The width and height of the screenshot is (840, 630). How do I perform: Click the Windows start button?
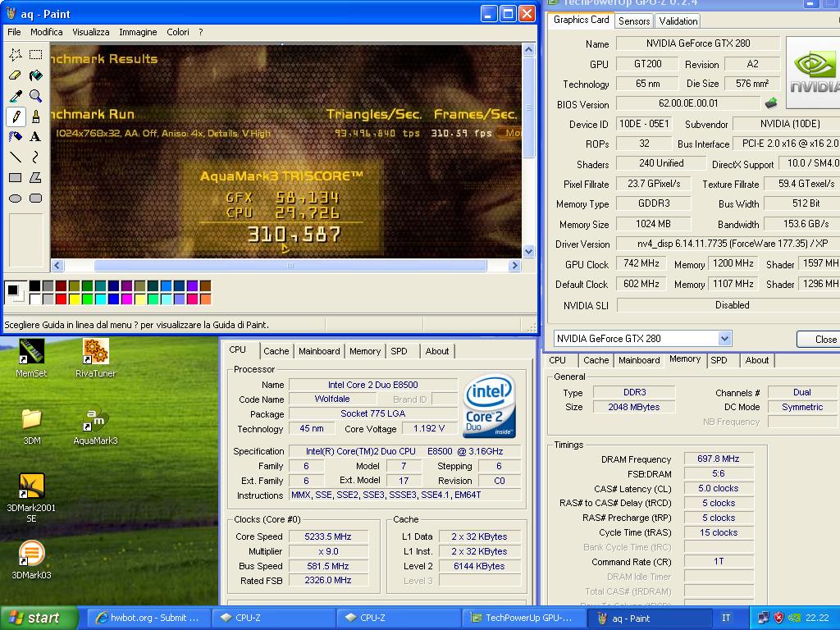pos(39,618)
